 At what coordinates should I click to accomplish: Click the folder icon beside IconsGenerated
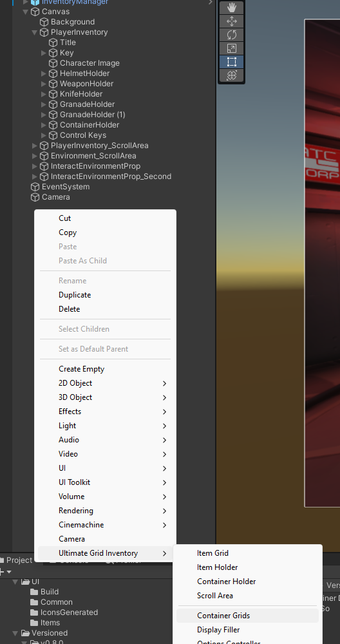(35, 612)
